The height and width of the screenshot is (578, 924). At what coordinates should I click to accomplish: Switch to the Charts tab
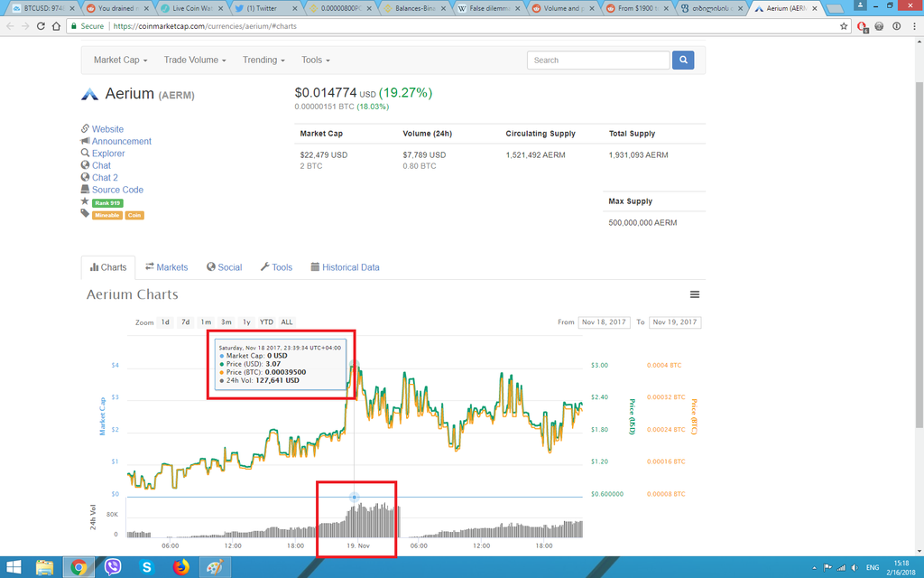pos(108,267)
